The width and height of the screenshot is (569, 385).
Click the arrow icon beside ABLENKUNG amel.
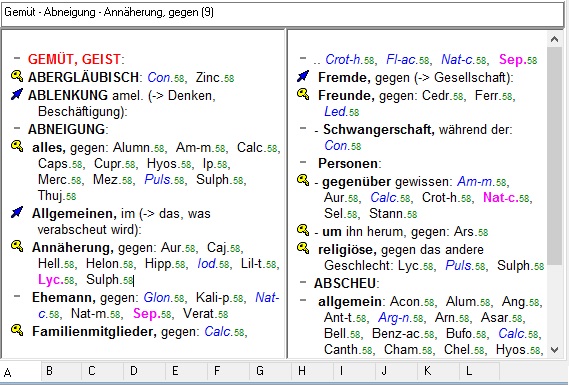pyautogui.click(x=17, y=94)
